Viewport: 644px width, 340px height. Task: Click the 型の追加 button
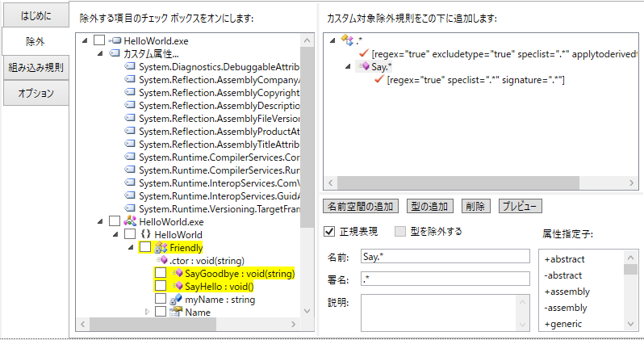429,206
